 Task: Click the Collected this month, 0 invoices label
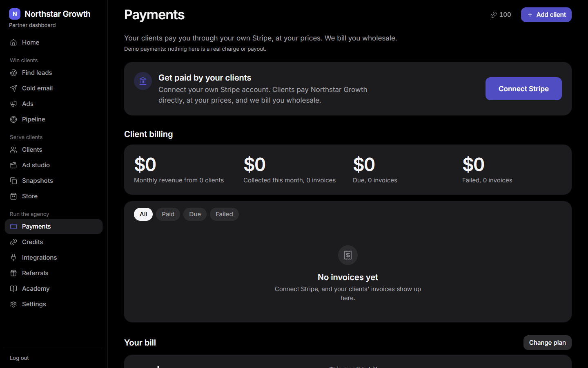[x=290, y=180]
